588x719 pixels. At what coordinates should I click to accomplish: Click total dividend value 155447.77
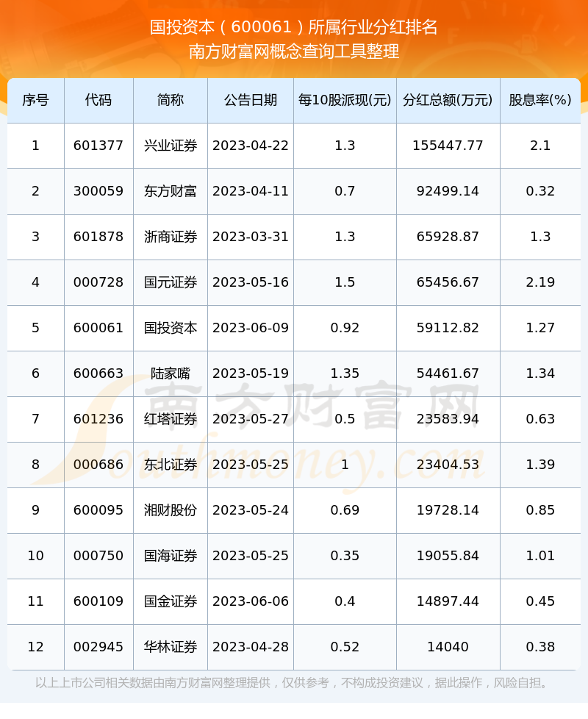pyautogui.click(x=448, y=146)
